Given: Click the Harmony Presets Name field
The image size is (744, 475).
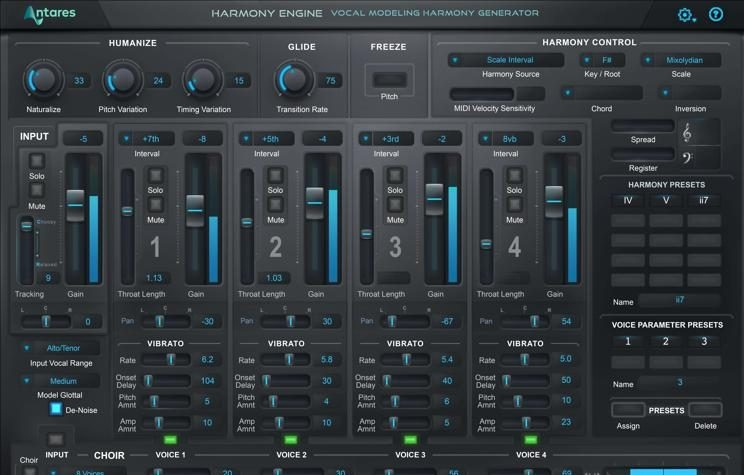Looking at the screenshot, I should [679, 300].
